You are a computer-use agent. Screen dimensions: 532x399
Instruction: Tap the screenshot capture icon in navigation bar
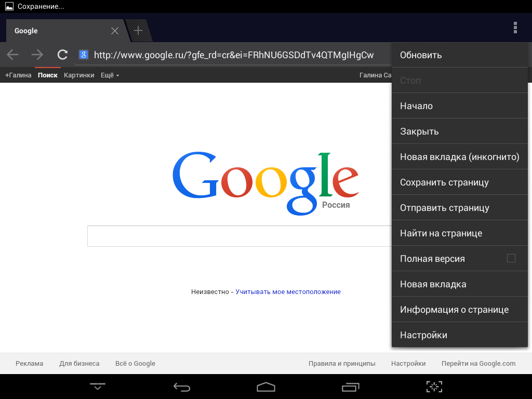click(x=434, y=387)
